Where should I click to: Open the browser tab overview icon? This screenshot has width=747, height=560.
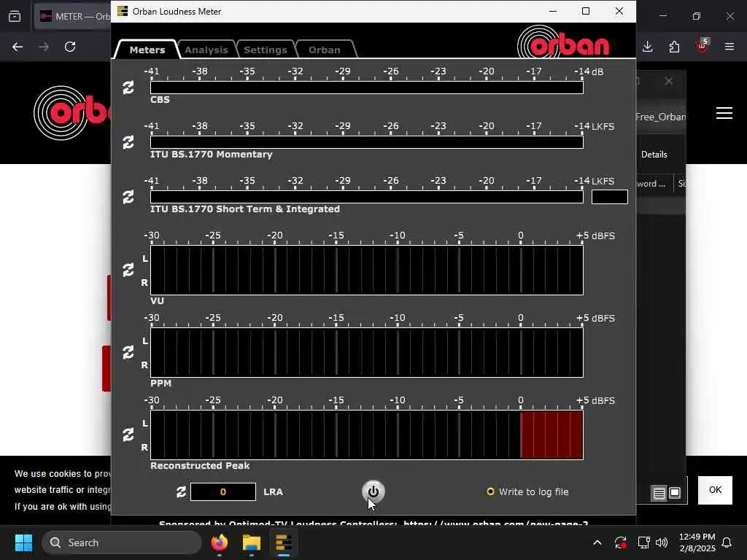15,16
